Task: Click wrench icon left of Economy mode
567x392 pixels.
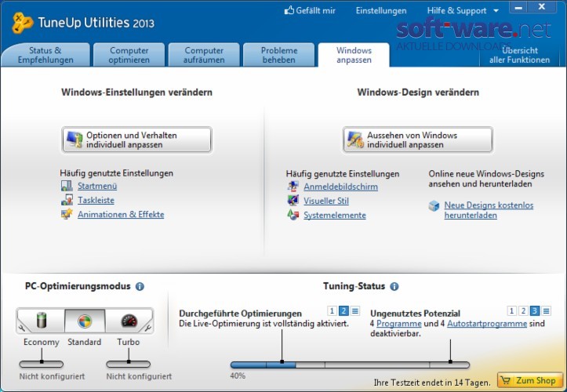Action: [22, 328]
